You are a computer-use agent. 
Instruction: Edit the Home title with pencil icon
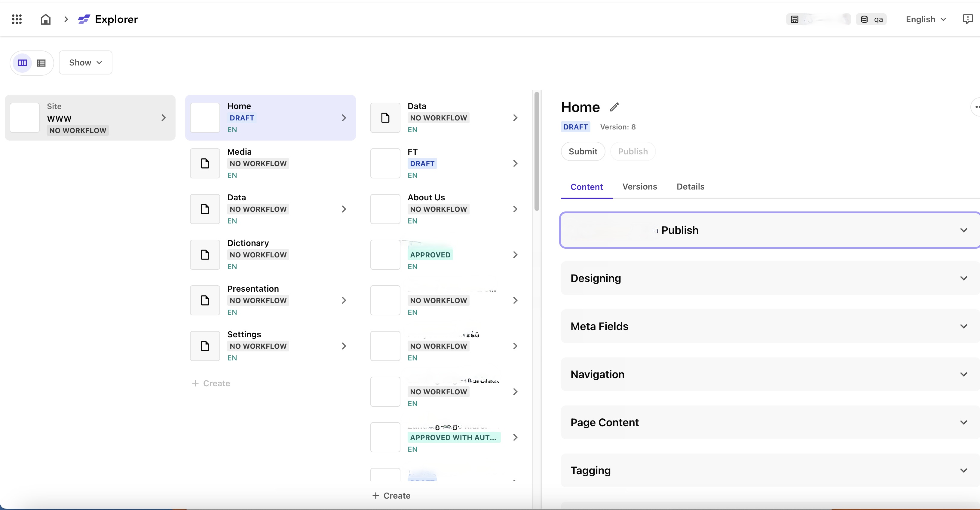pos(614,107)
